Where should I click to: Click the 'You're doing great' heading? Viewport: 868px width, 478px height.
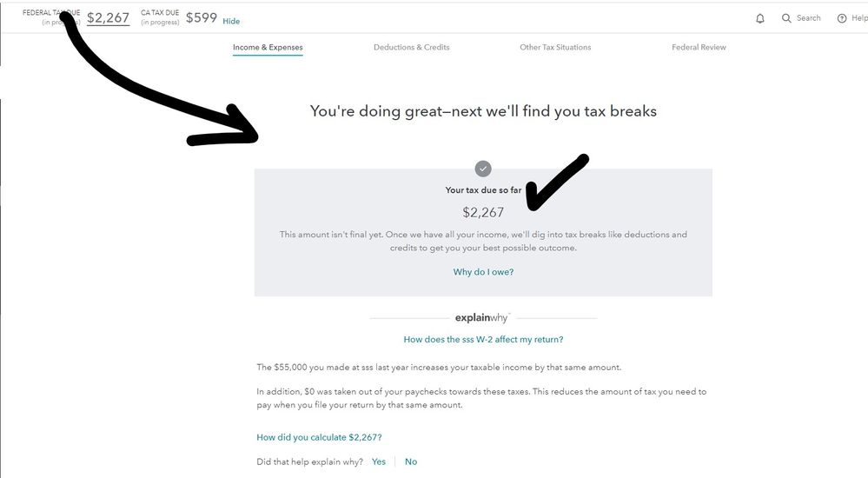coord(483,111)
